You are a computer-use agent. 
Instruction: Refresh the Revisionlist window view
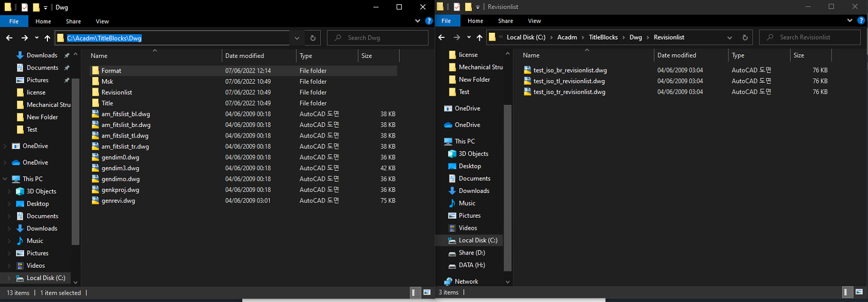pyautogui.click(x=745, y=37)
